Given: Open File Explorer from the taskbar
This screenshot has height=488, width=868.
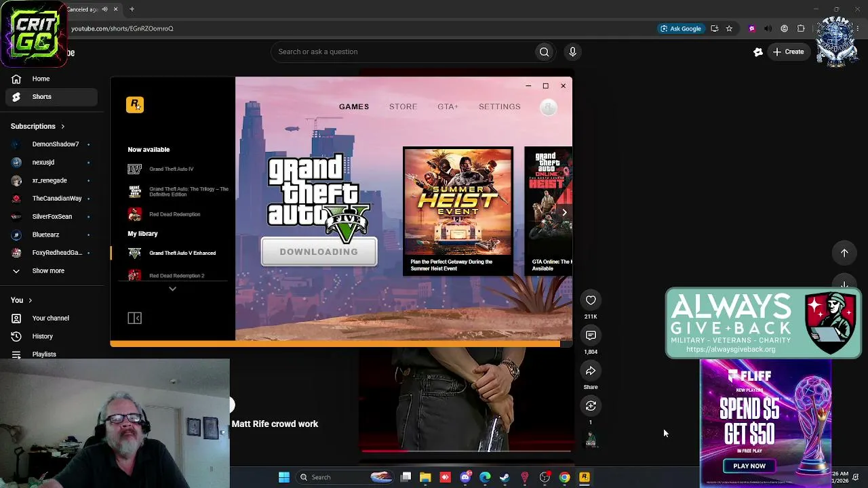Looking at the screenshot, I should click(425, 477).
